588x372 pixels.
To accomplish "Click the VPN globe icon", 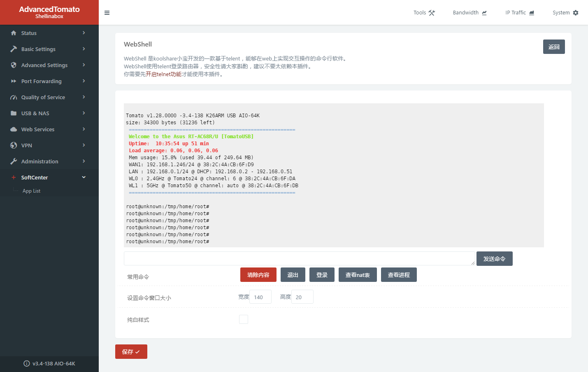I will tap(14, 145).
